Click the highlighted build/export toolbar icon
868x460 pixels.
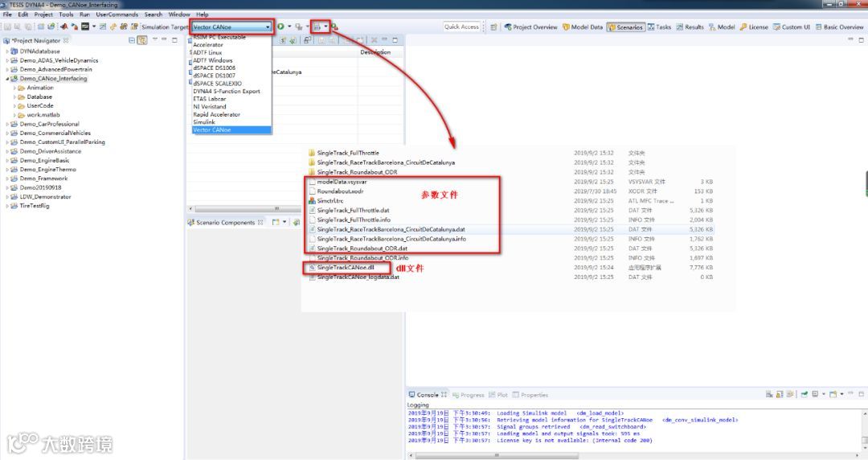pyautogui.click(x=317, y=27)
